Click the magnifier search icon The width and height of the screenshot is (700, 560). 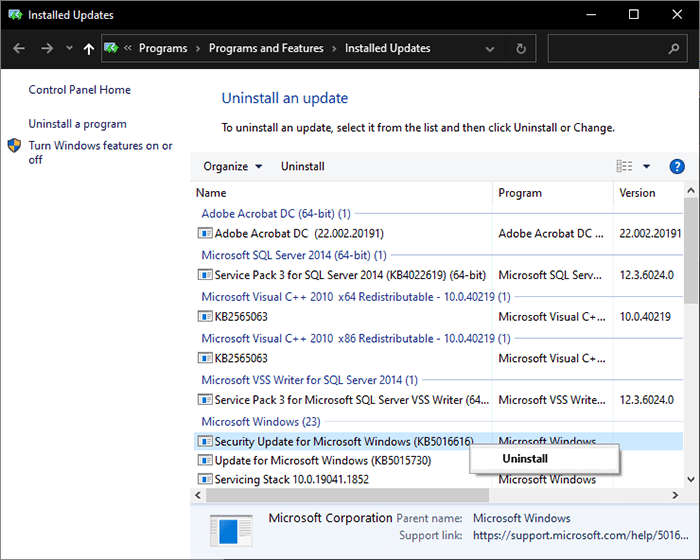click(x=674, y=48)
